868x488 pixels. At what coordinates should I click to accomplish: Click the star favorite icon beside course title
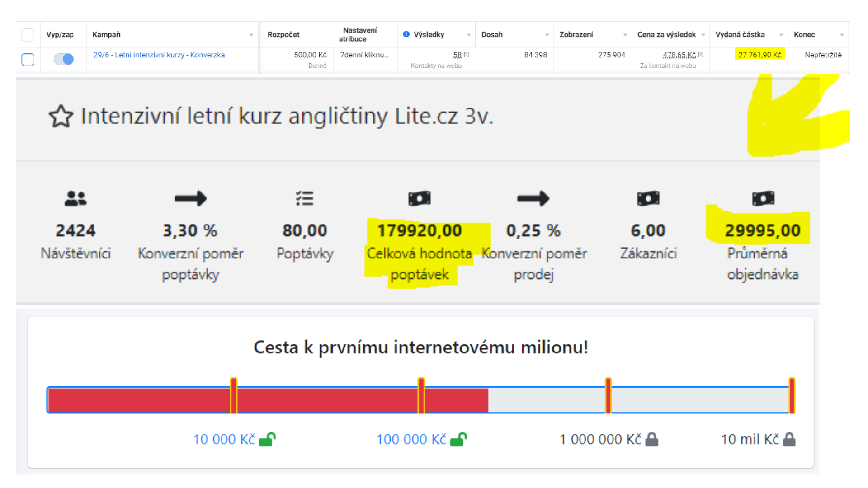coord(61,116)
